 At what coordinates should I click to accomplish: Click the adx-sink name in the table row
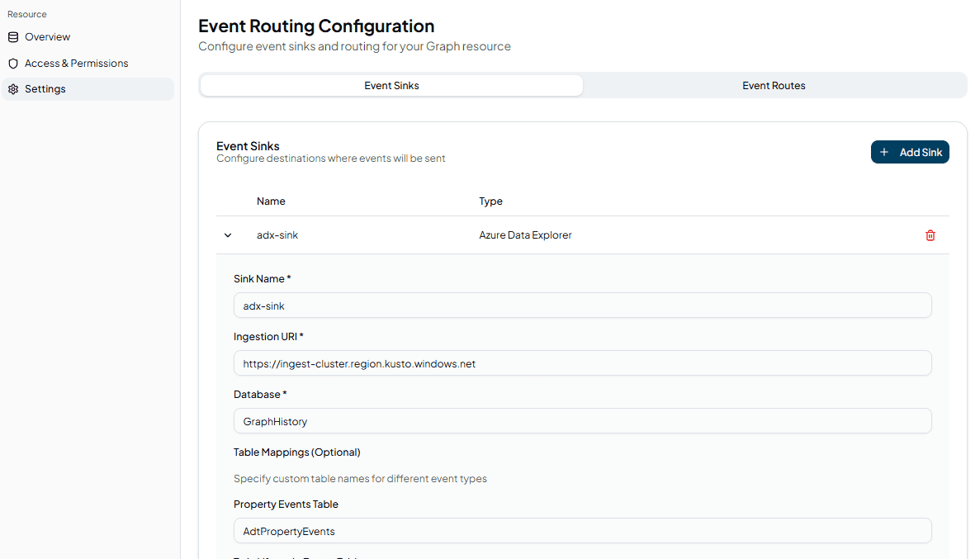pos(277,235)
